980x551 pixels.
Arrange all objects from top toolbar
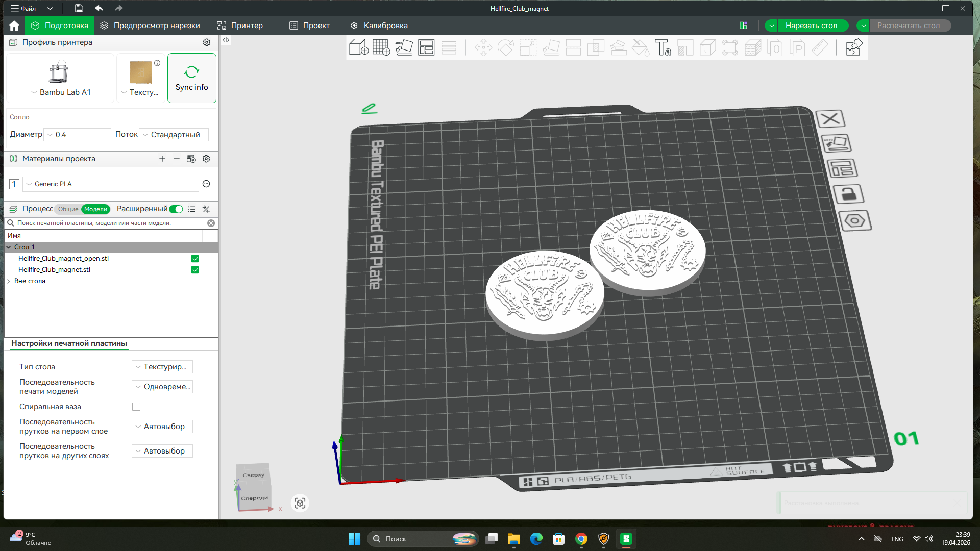click(x=426, y=47)
